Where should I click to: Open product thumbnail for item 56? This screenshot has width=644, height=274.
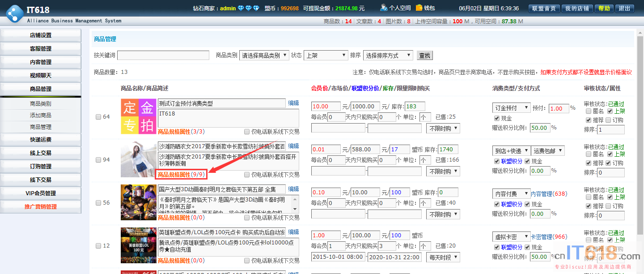click(138, 202)
